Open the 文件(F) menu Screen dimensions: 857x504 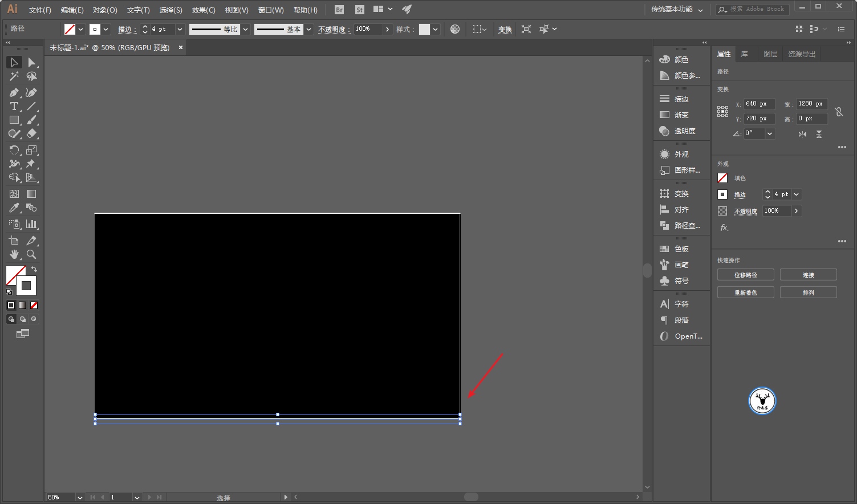(x=40, y=10)
